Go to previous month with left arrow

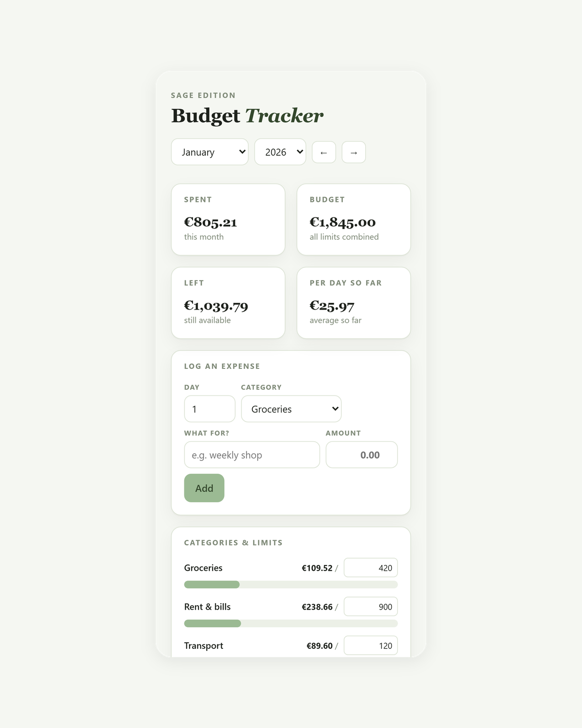point(324,152)
